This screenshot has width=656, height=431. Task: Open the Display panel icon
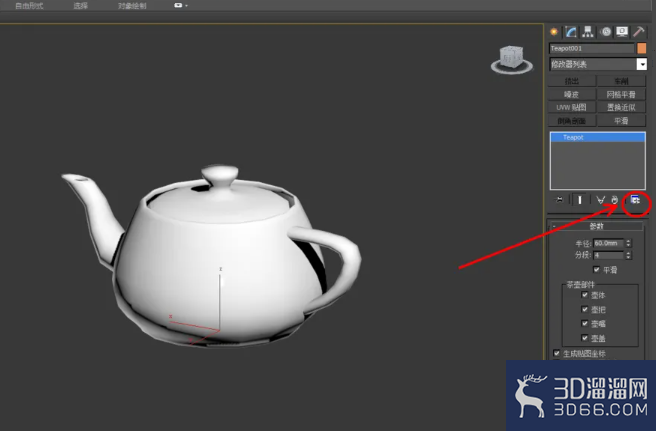tap(622, 32)
